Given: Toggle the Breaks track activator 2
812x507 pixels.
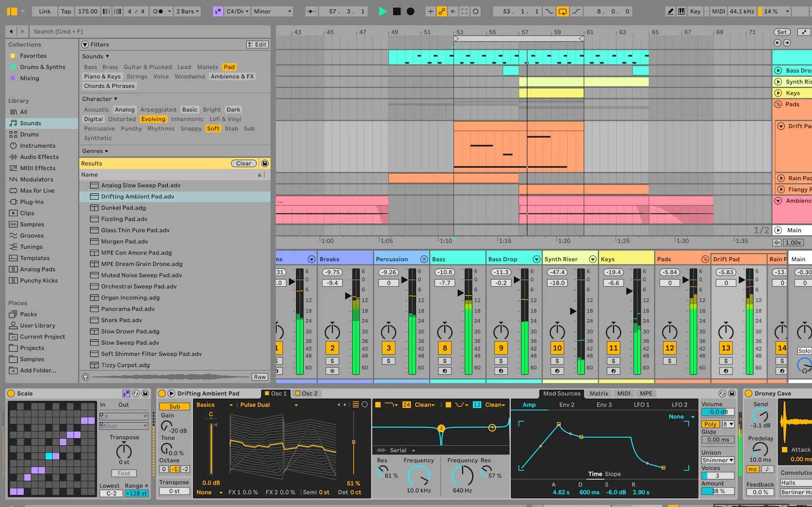Looking at the screenshot, I should pos(332,348).
